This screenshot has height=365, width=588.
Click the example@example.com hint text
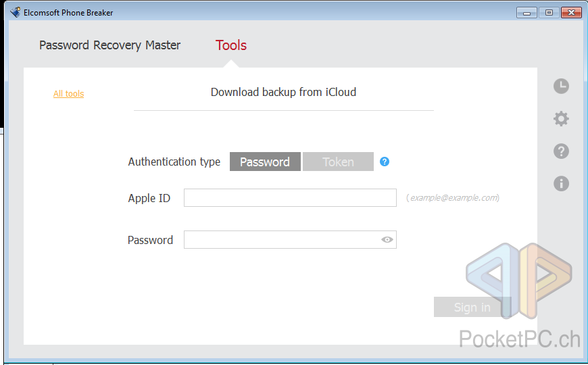pyautogui.click(x=453, y=197)
